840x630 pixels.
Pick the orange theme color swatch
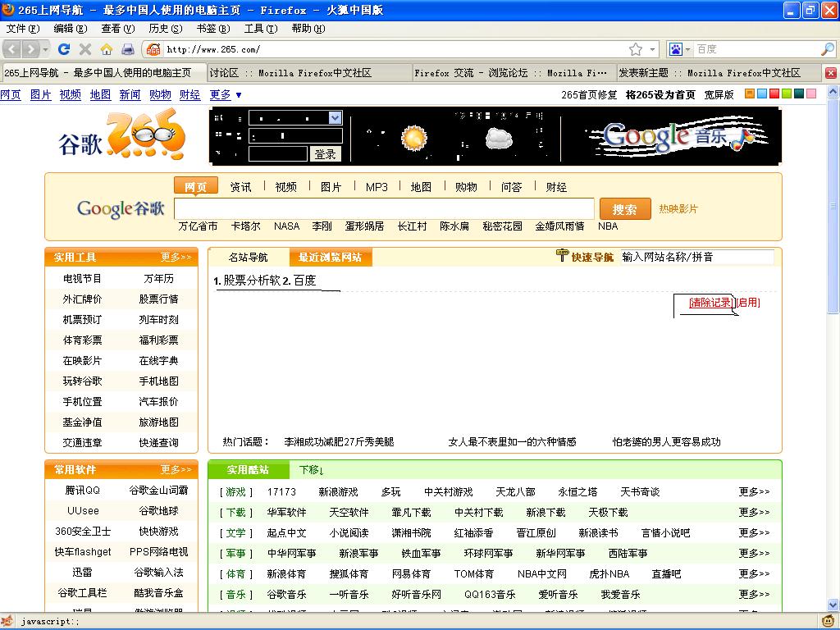(x=750, y=94)
